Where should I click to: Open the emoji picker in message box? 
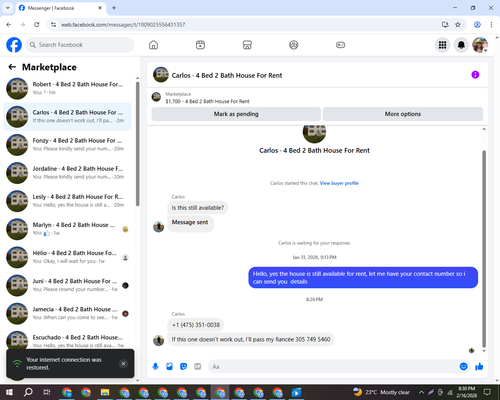[x=463, y=367]
